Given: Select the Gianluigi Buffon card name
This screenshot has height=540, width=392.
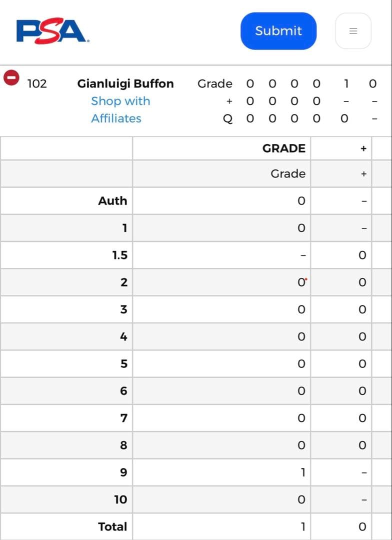Looking at the screenshot, I should [x=125, y=83].
